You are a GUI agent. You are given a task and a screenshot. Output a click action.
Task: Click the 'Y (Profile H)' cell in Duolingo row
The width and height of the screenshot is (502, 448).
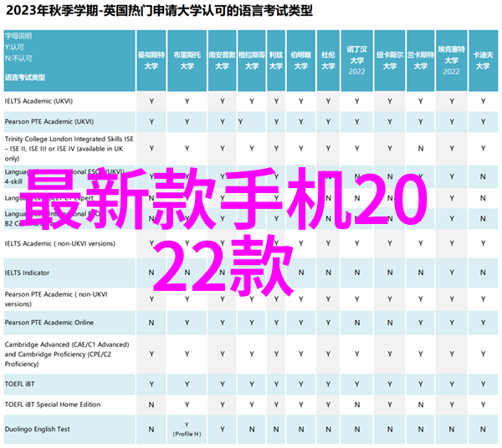pos(187,430)
